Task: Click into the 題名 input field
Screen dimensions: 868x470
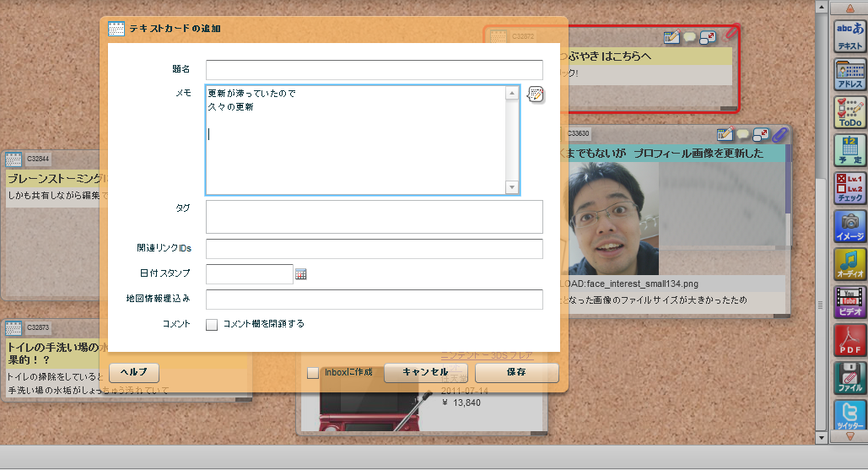Action: [374, 69]
